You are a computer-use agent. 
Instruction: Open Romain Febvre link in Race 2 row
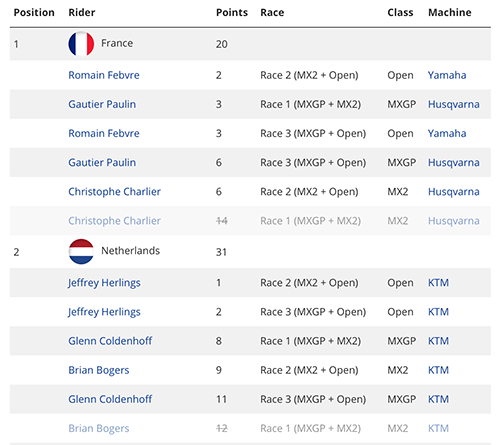click(104, 75)
